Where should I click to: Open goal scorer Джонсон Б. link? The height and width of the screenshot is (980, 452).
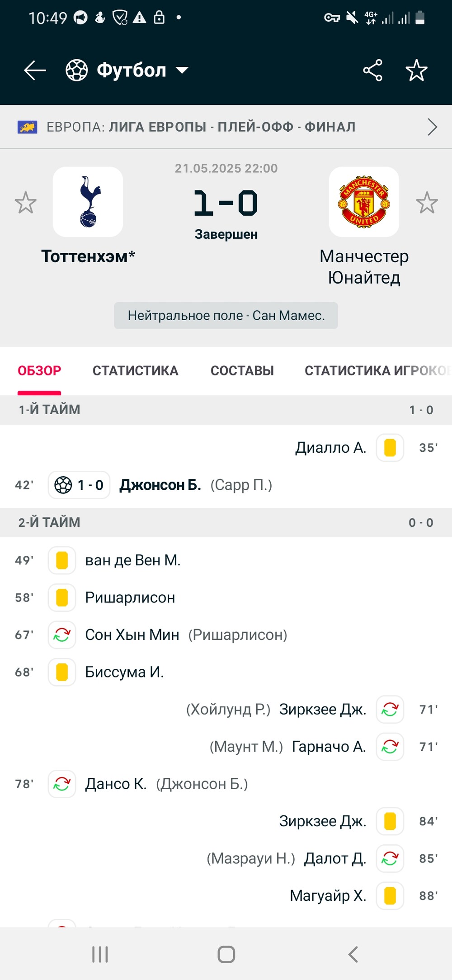click(160, 485)
